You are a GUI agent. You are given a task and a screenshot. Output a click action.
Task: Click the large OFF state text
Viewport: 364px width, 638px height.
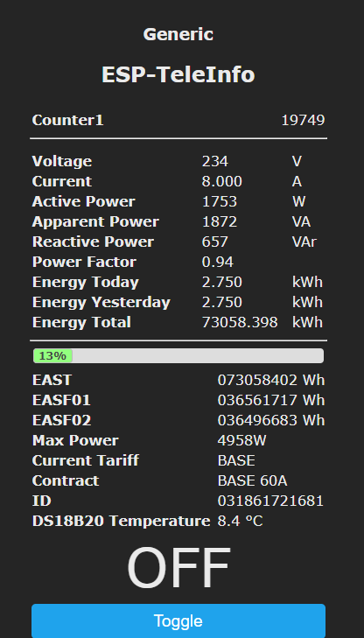pos(178,568)
